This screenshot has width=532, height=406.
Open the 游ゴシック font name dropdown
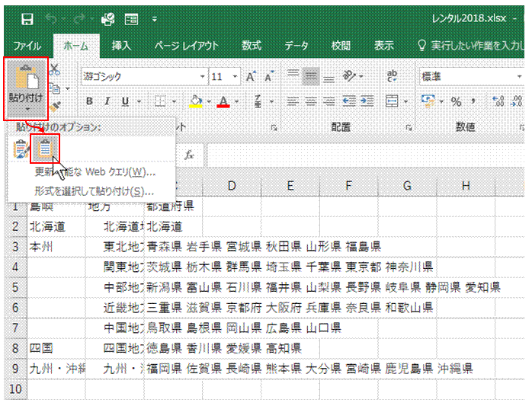(x=203, y=77)
